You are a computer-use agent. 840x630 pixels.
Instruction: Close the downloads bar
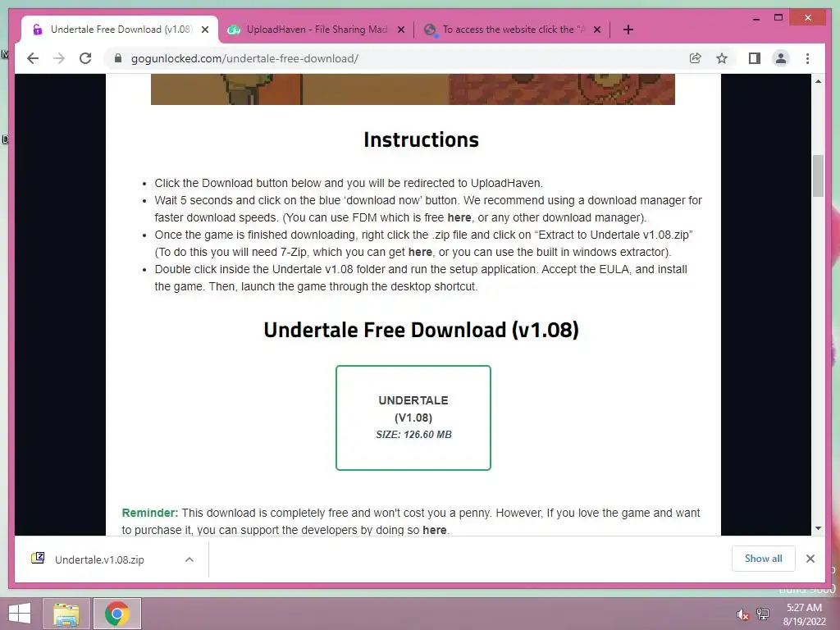[x=810, y=559]
